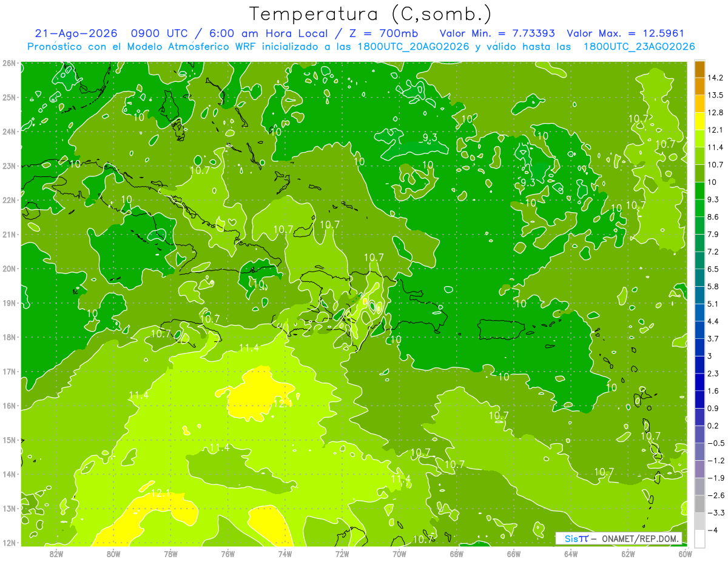Click the "13.5" color scale label
The image size is (728, 562).
click(x=715, y=95)
